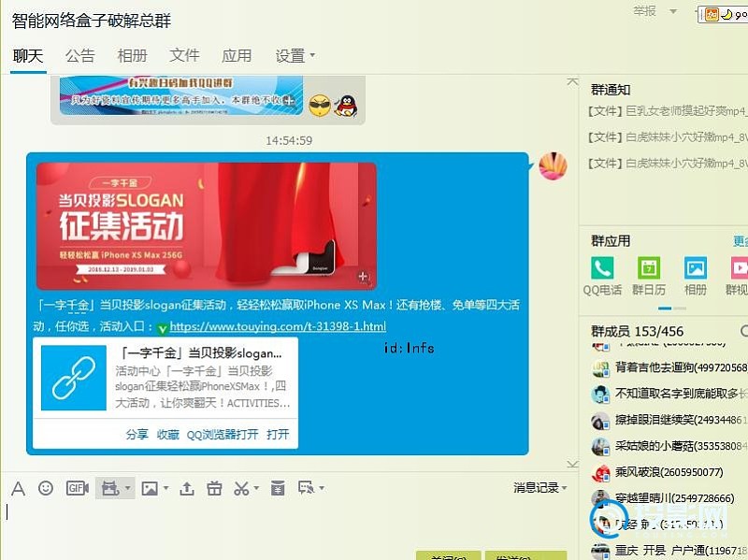Click 收藏 on the link card
The height and width of the screenshot is (560, 748).
(x=168, y=435)
